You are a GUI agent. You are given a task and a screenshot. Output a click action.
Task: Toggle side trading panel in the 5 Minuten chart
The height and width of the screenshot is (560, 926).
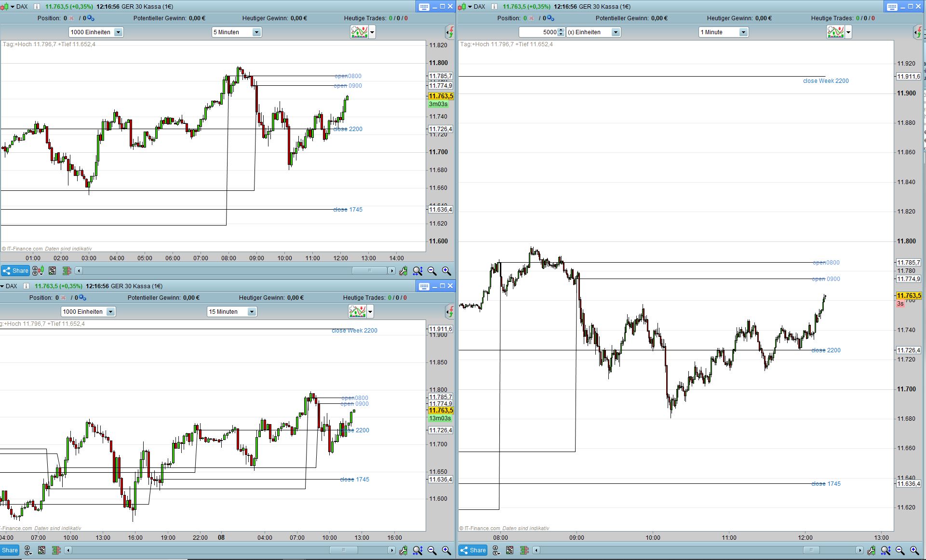[x=449, y=32]
